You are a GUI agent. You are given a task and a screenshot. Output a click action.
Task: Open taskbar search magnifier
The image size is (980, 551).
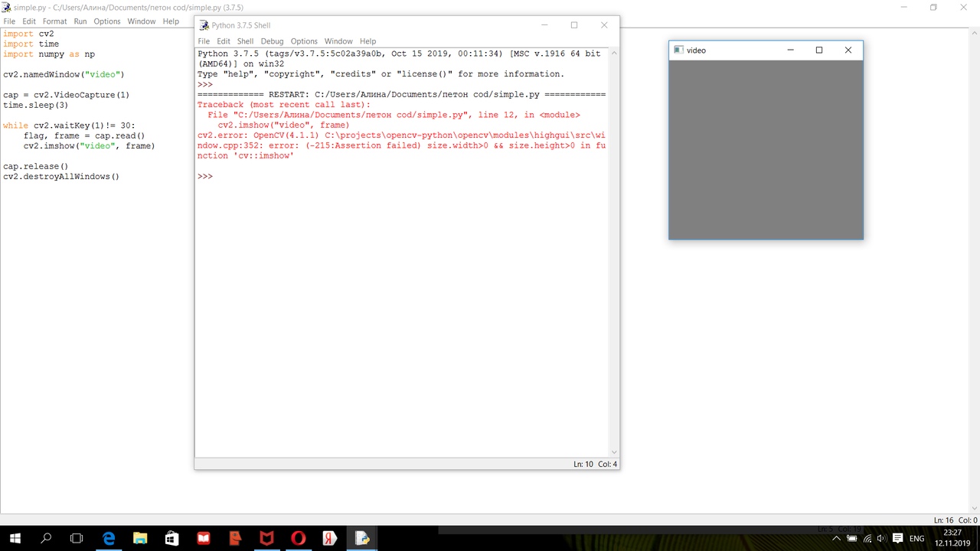click(46, 538)
